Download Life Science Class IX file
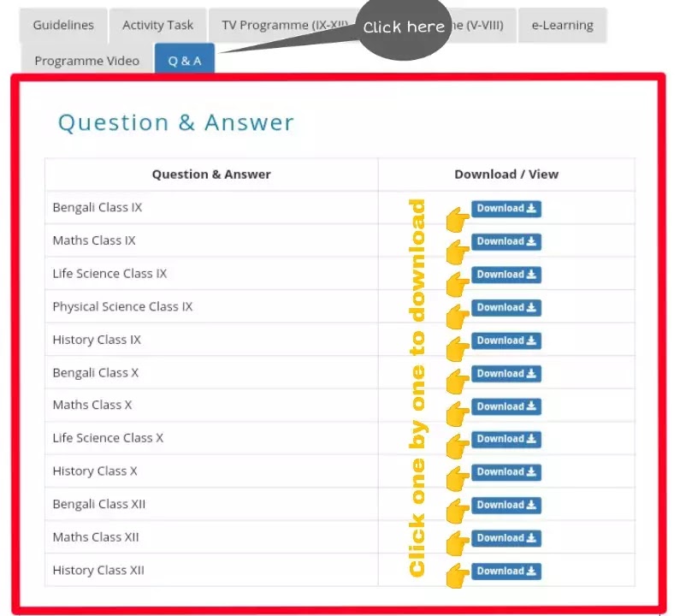Viewport: 680px width, 616px height. (506, 275)
